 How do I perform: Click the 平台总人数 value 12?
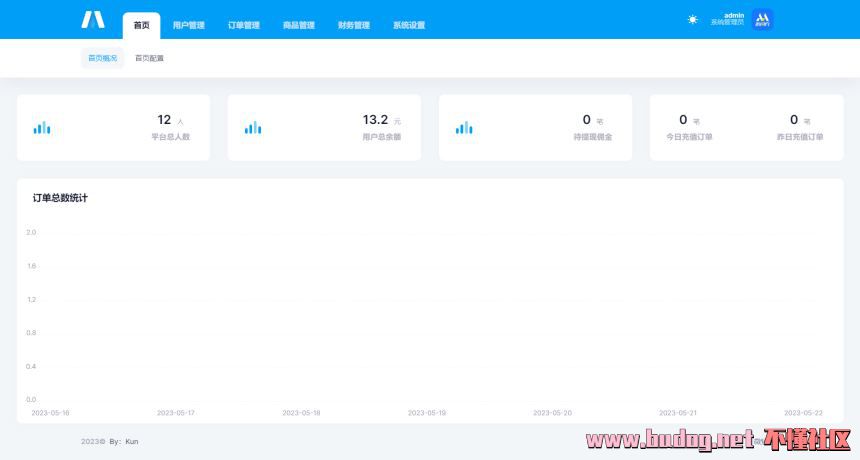pos(164,120)
